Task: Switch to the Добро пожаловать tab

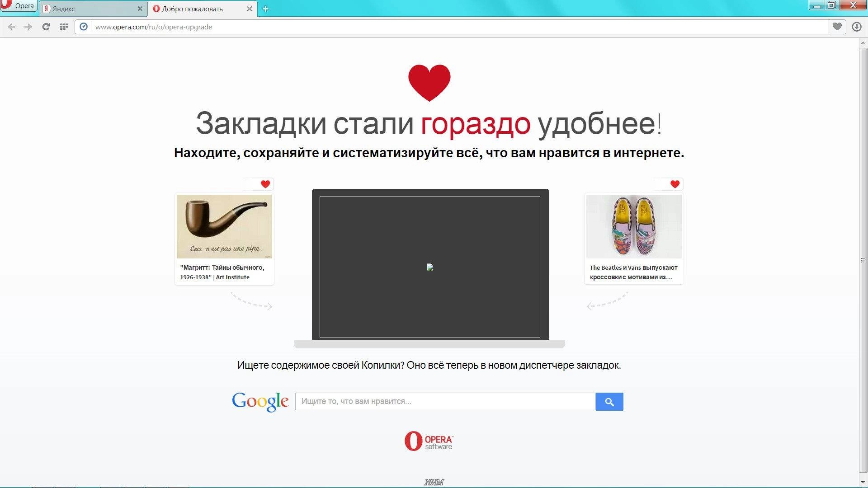Action: coord(202,9)
